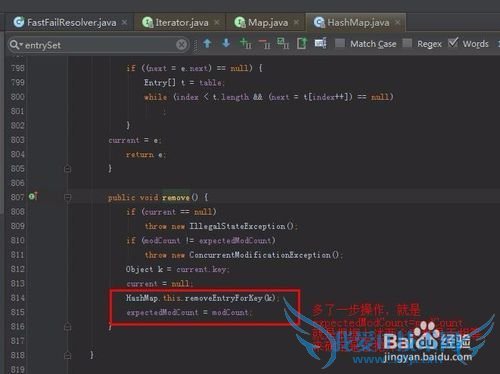
Task: Close the Iterator.java tab
Action: tap(217, 22)
